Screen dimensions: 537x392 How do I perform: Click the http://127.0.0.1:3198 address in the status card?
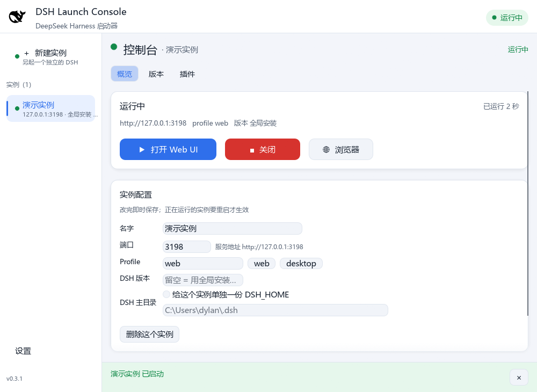(153, 124)
